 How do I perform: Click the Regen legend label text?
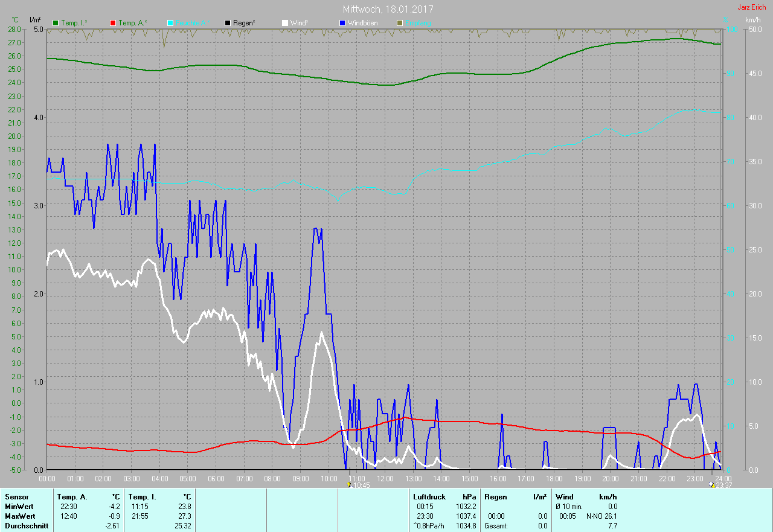click(x=244, y=23)
